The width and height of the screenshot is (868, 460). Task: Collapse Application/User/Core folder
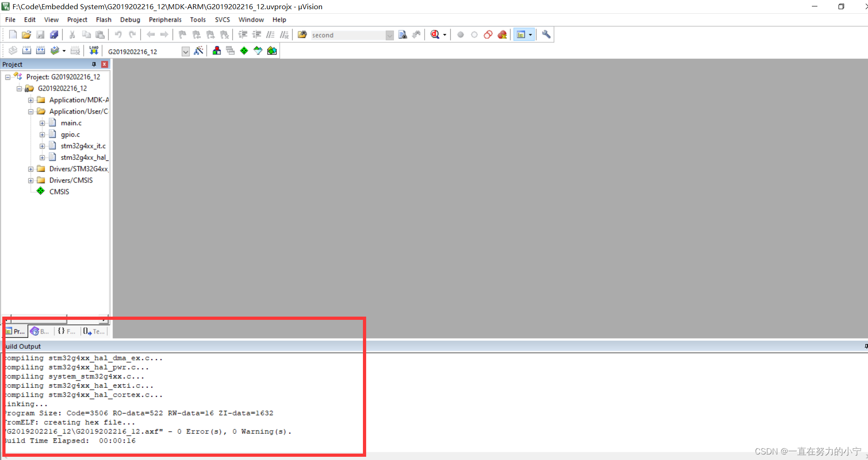(31, 112)
